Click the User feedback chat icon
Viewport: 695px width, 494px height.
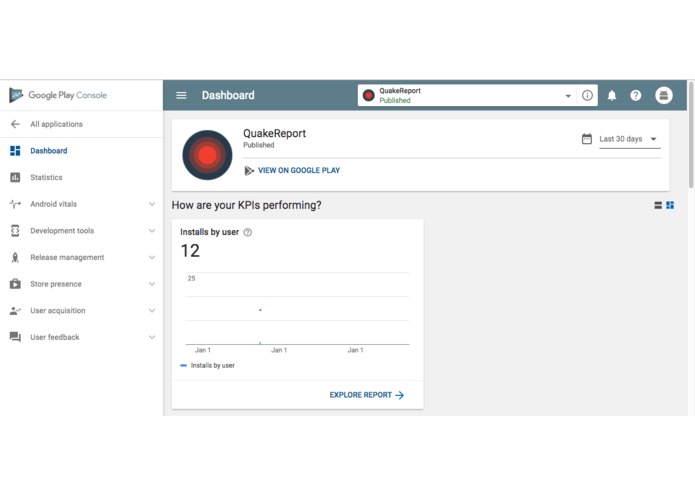tap(15, 337)
